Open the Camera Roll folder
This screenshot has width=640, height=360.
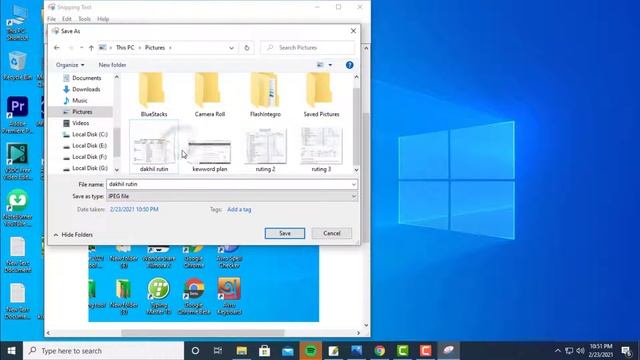[x=209, y=95]
